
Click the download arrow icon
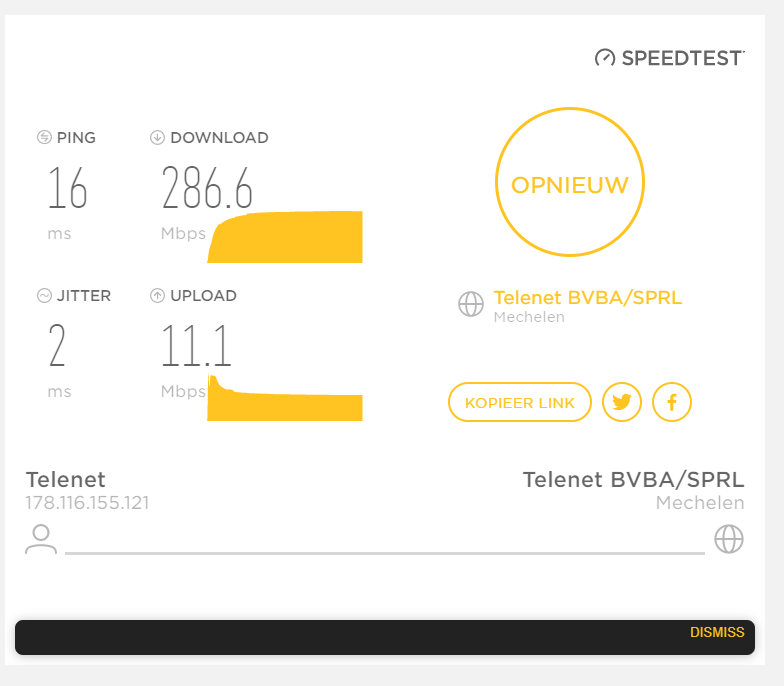click(x=157, y=137)
